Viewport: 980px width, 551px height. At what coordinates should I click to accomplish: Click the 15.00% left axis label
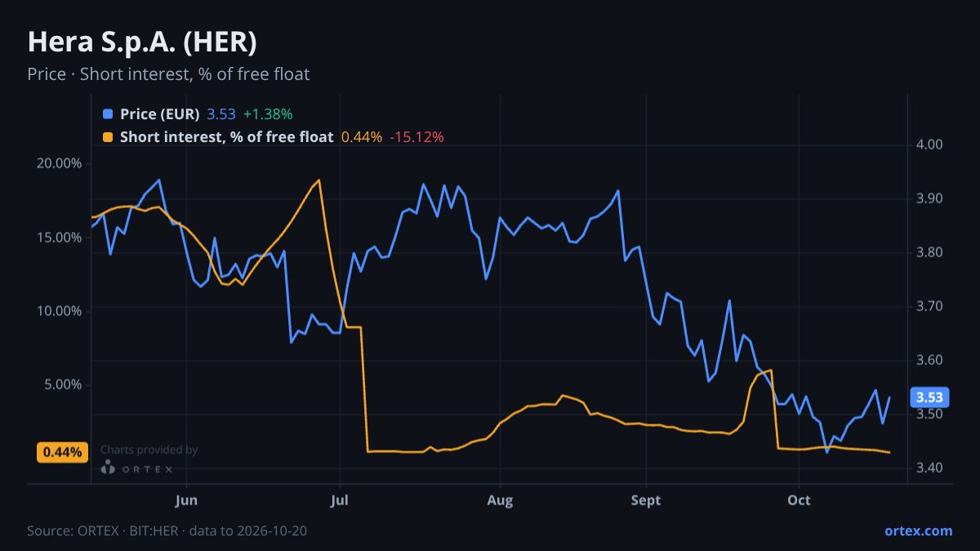pyautogui.click(x=60, y=238)
